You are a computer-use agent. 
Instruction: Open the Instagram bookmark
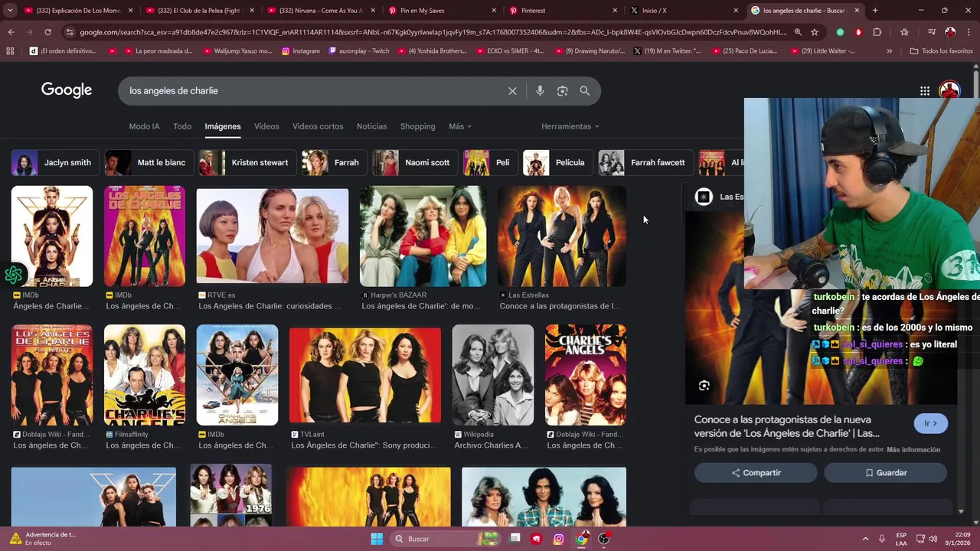click(300, 51)
